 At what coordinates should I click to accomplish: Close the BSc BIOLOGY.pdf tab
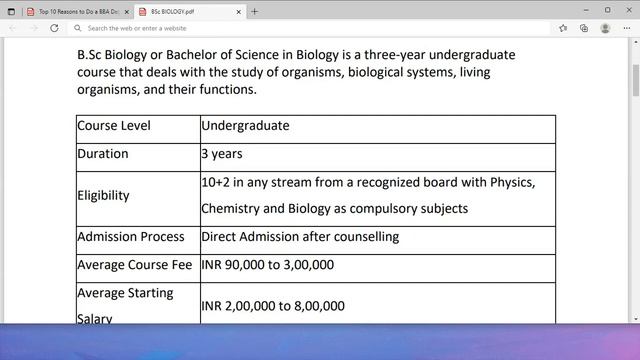pos(239,12)
